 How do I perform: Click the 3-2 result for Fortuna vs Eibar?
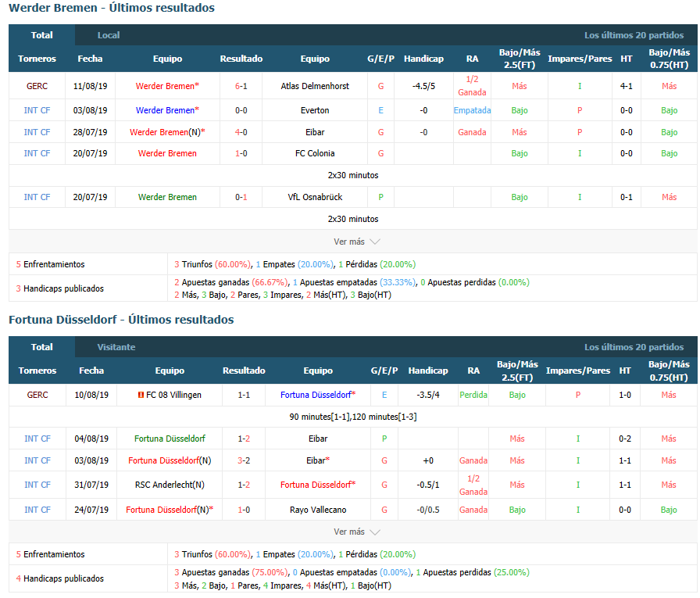[x=244, y=460]
